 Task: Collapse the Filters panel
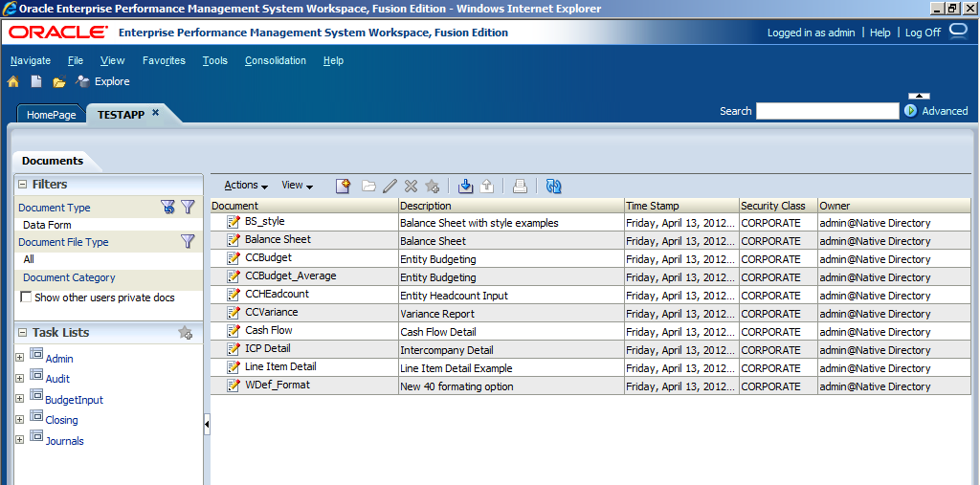click(23, 185)
